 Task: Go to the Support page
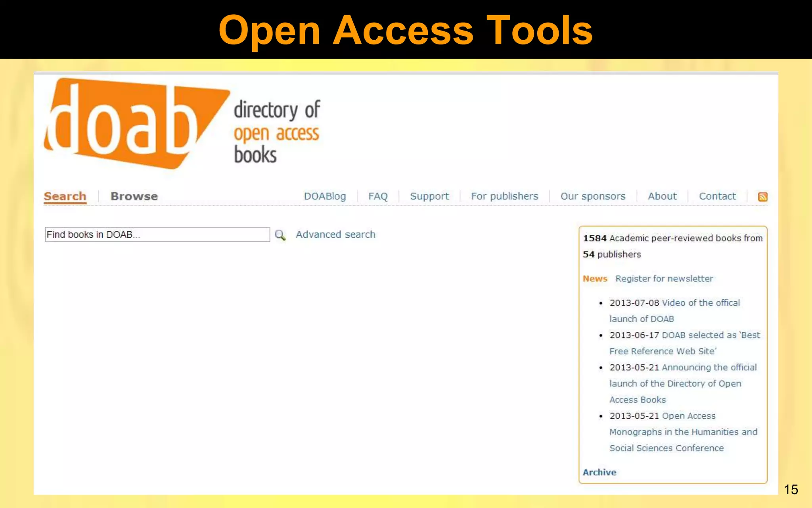point(429,196)
